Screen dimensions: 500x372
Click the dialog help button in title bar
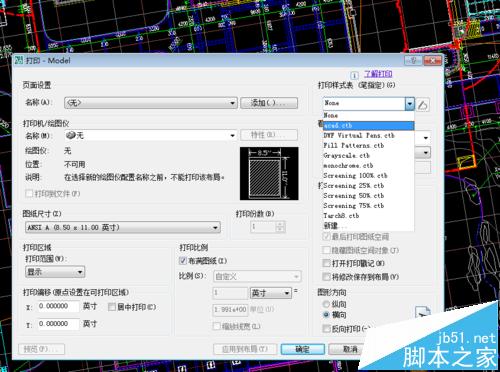point(413,61)
